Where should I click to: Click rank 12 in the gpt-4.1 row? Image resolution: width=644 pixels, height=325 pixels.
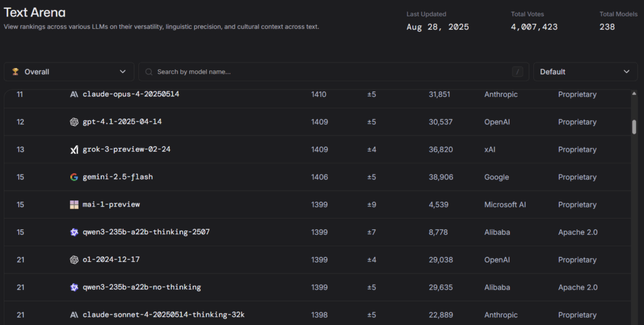click(20, 122)
